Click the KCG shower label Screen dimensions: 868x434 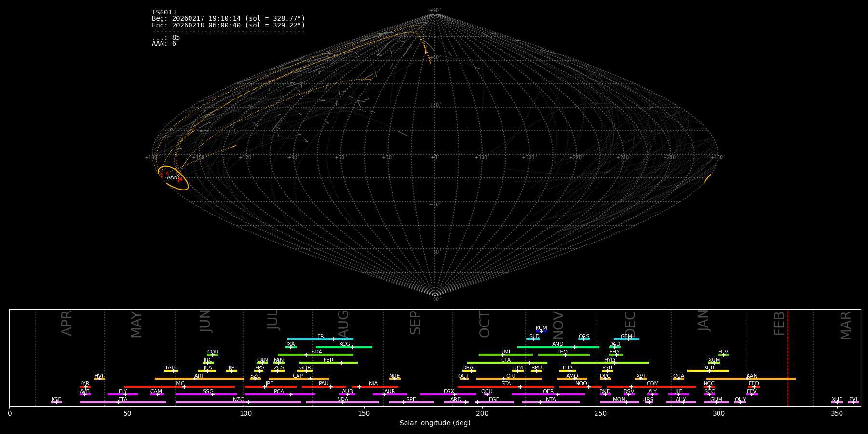[345, 344]
